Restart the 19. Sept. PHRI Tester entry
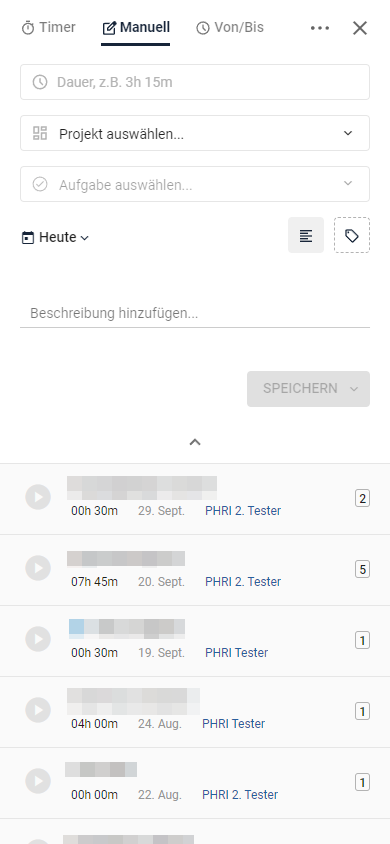This screenshot has height=844, width=390. click(x=38, y=639)
